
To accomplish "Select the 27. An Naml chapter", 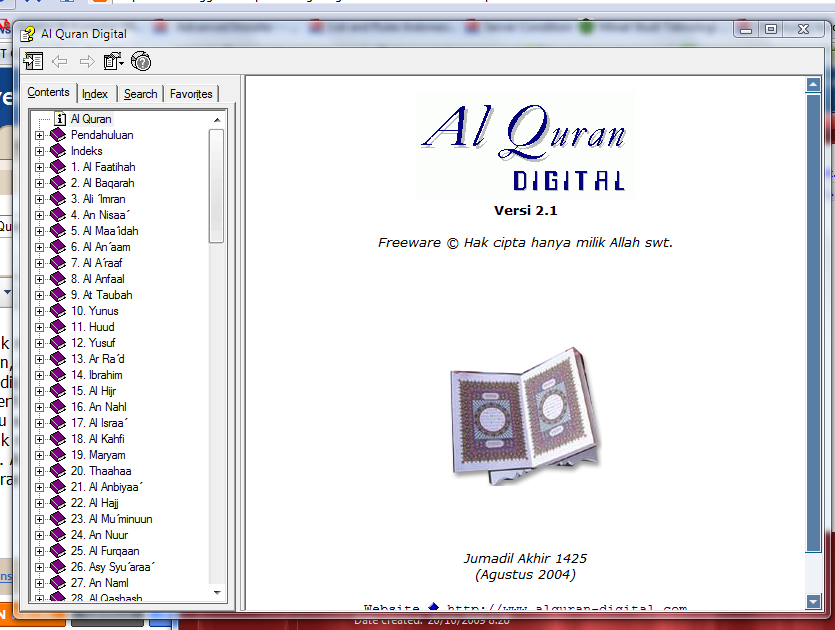I will pos(100,583).
